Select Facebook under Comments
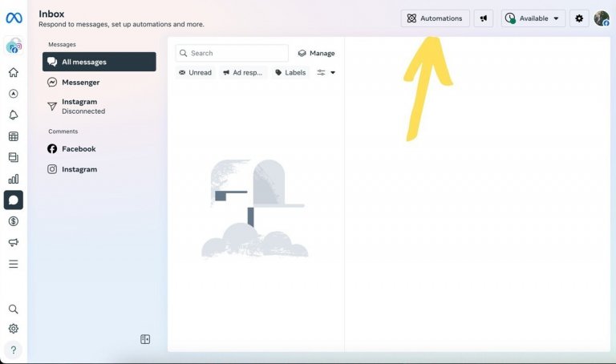This screenshot has height=364, width=616. tap(79, 148)
